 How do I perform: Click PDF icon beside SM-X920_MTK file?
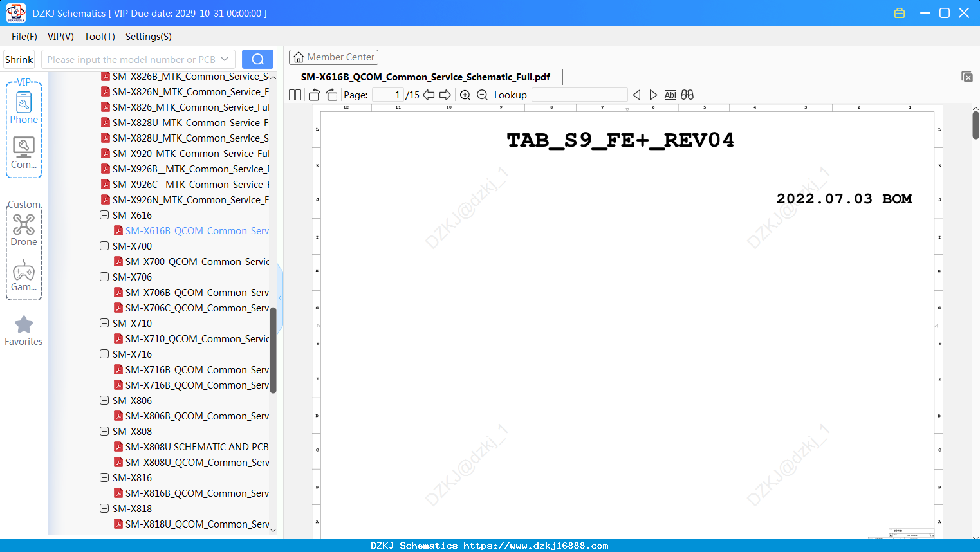(x=106, y=154)
